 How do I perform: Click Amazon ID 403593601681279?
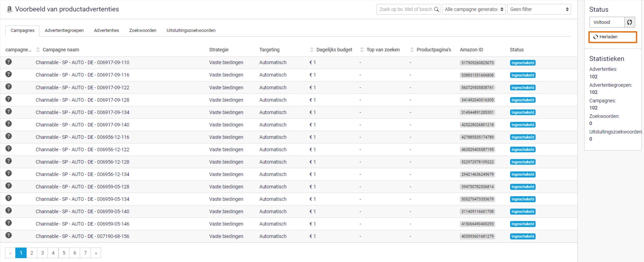pyautogui.click(x=477, y=236)
